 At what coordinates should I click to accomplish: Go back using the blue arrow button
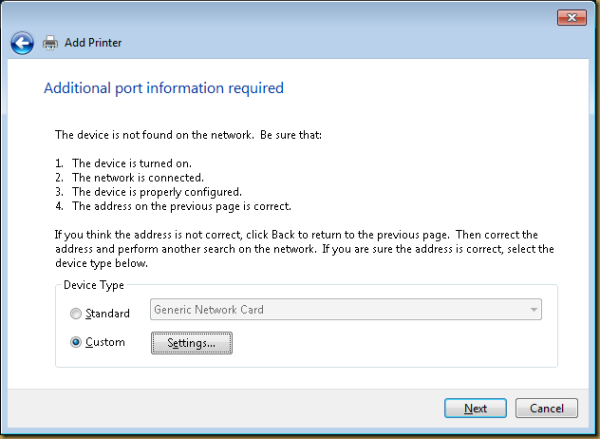pos(22,43)
